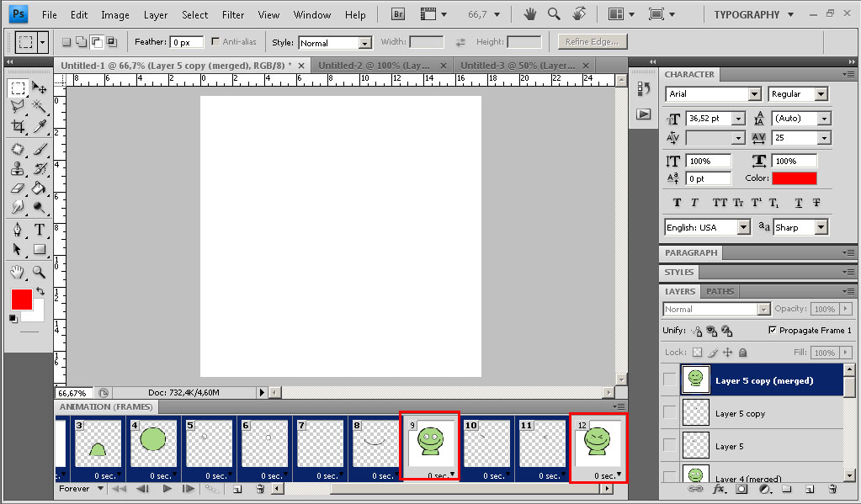Open the File menu
This screenshot has height=504, width=861.
click(50, 15)
